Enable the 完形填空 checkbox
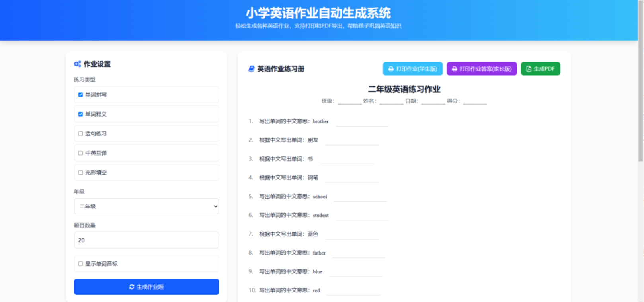The height and width of the screenshot is (302, 644). click(x=80, y=173)
